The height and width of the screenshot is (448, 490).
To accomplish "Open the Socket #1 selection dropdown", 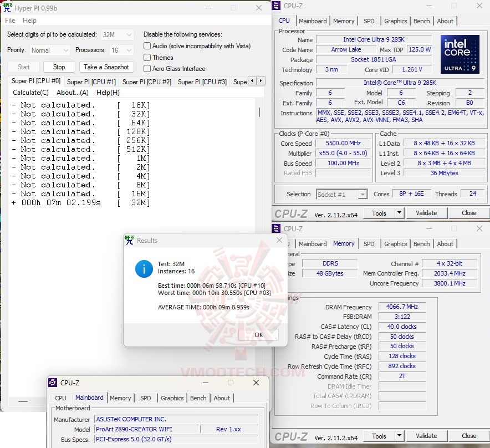I will [341, 195].
